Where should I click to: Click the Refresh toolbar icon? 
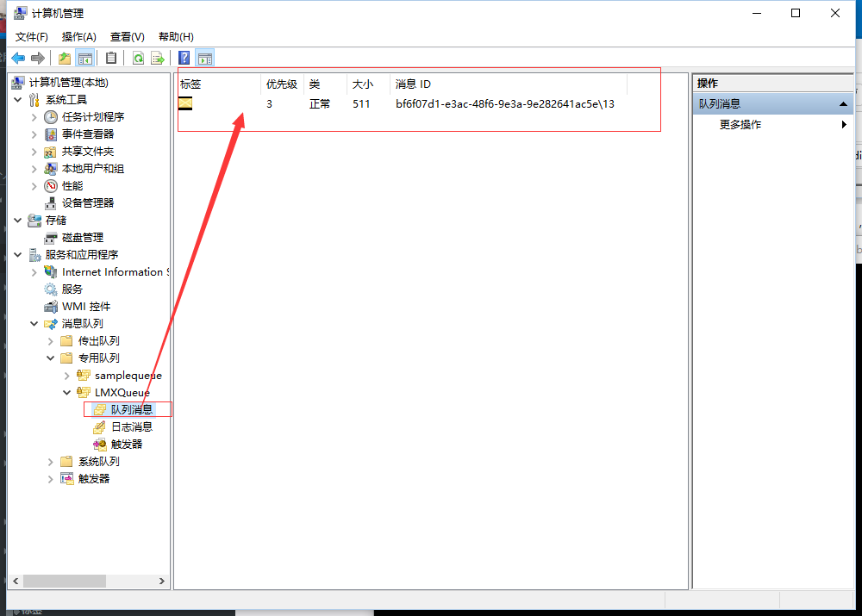[139, 58]
